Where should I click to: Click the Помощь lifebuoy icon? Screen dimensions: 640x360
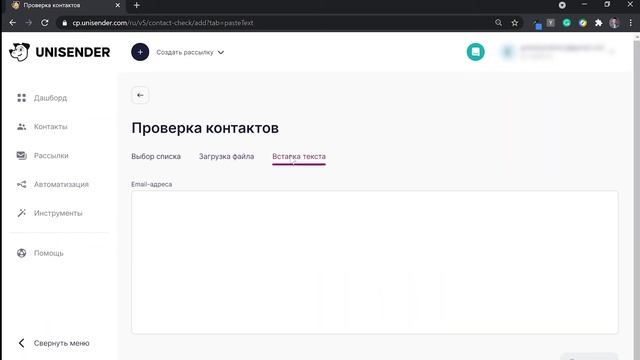tap(22, 253)
